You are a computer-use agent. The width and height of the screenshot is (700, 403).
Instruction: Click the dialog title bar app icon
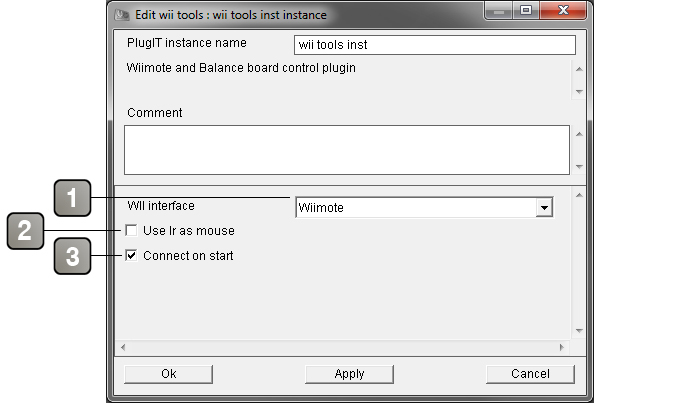(x=121, y=15)
